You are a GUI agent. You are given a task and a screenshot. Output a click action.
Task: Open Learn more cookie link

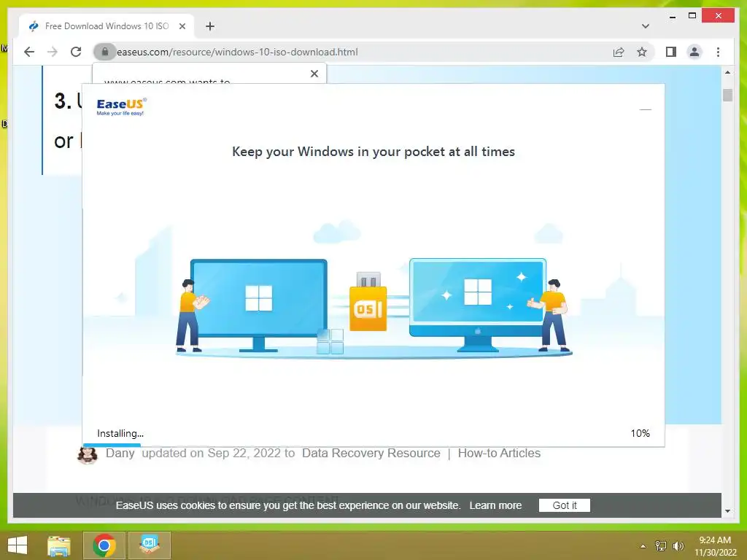(x=495, y=505)
